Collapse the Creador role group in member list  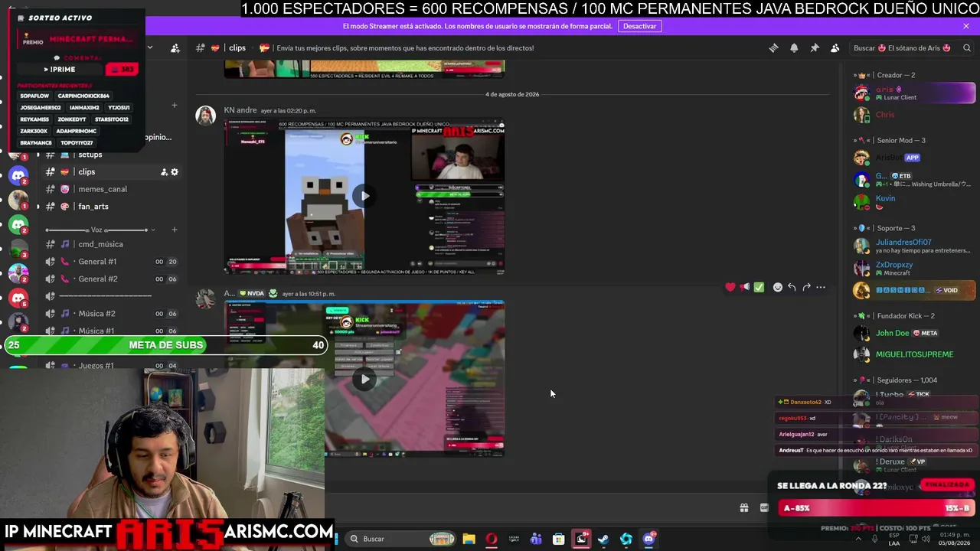[x=886, y=75]
